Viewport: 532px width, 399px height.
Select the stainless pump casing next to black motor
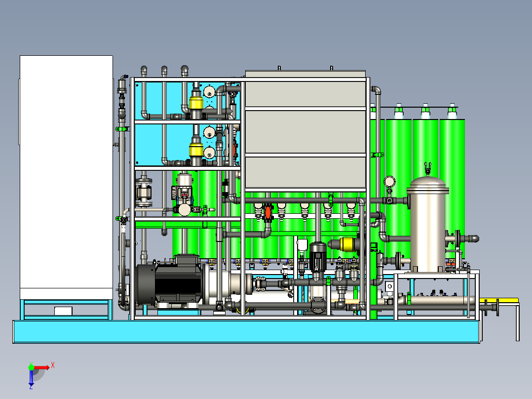click(228, 283)
